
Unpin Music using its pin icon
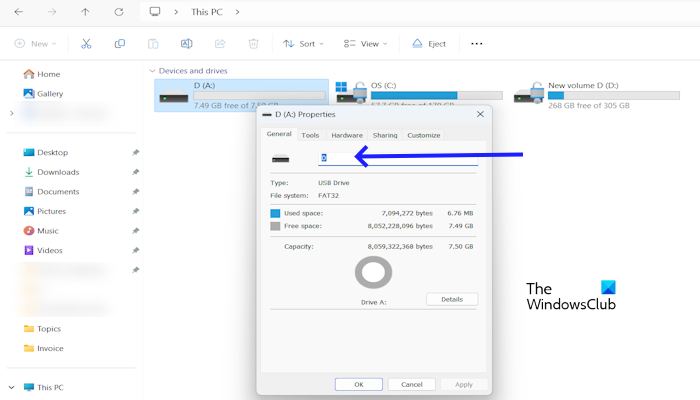click(x=135, y=231)
